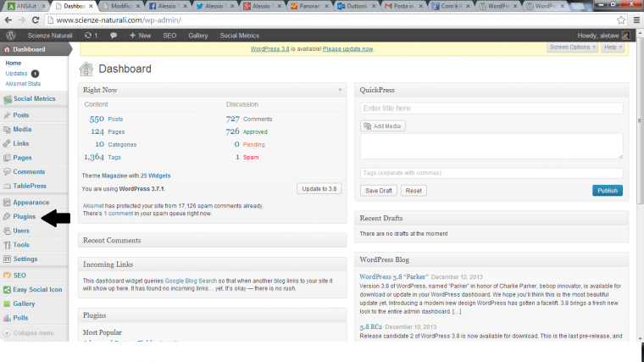The image size is (644, 362).
Task: Click the Save Draft button
Action: pyautogui.click(x=378, y=191)
